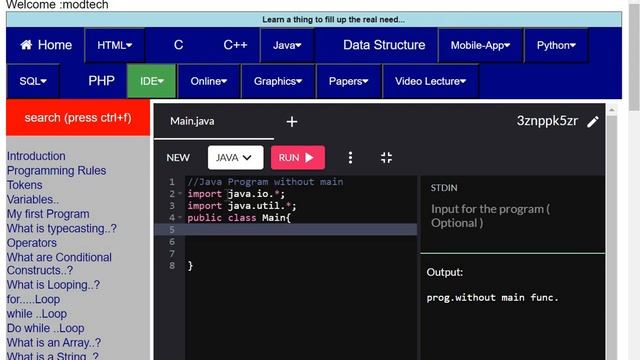Expand the SQL dropdown menu
Image resolution: width=640 pixels, height=360 pixels.
(x=33, y=81)
